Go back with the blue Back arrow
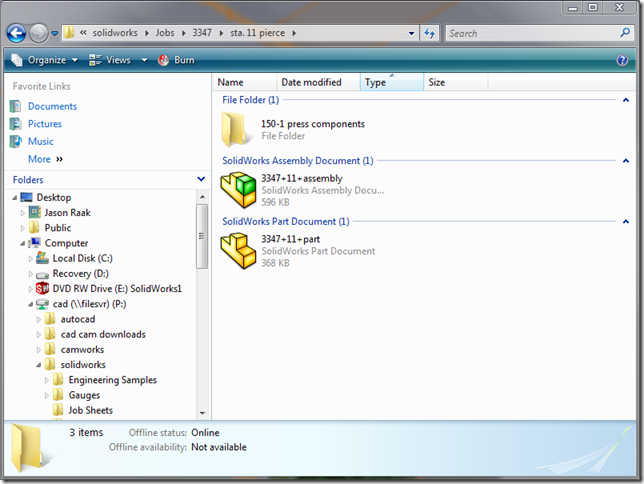The width and height of the screenshot is (644, 484). [x=16, y=33]
